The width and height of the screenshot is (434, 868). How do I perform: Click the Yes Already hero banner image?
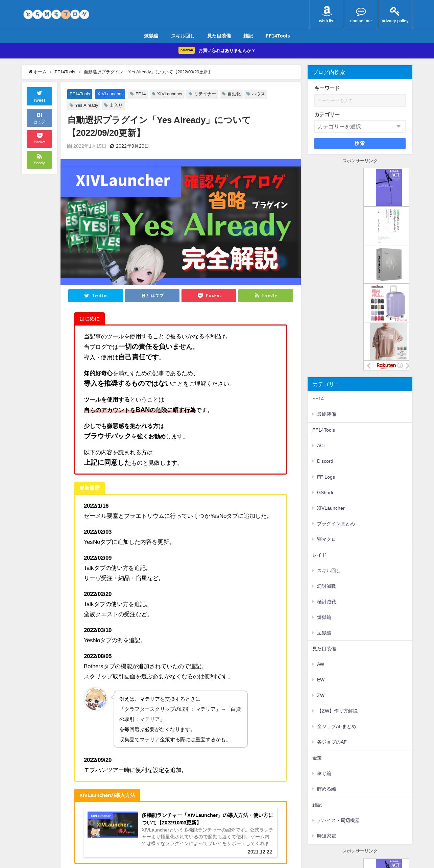point(180,222)
